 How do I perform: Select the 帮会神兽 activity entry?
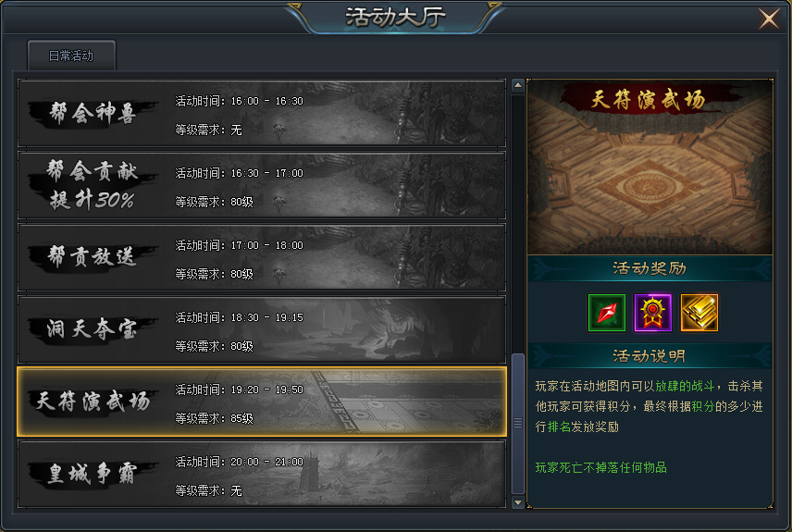pos(262,113)
